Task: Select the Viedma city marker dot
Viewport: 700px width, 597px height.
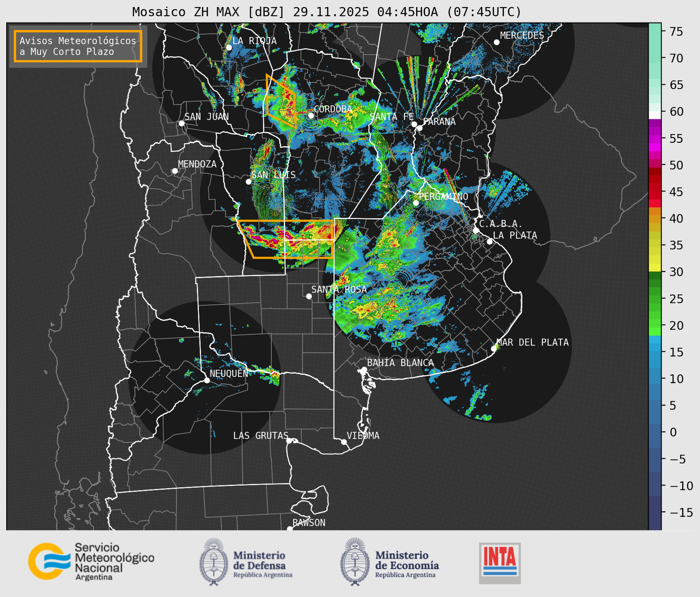Action: [x=344, y=442]
